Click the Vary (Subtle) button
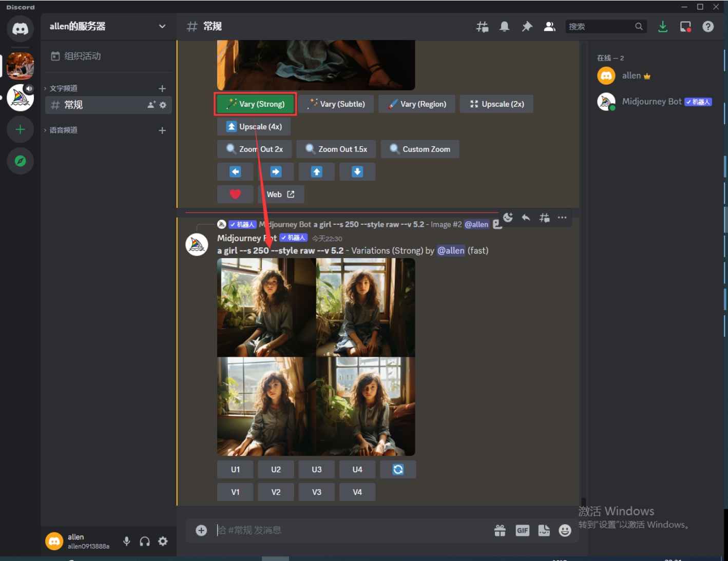 (x=337, y=104)
